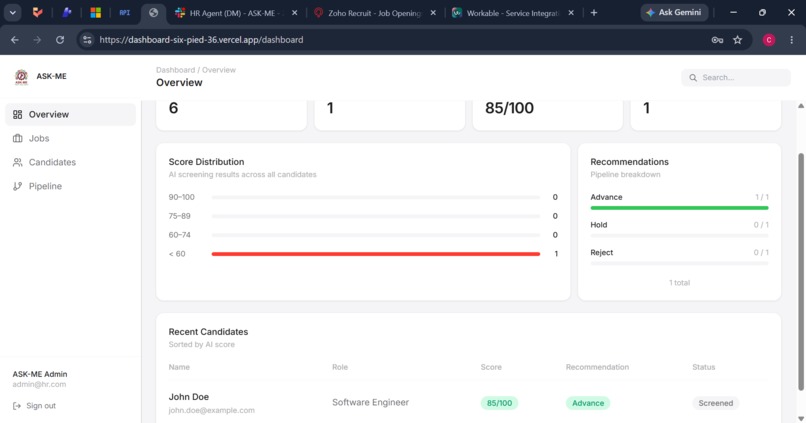Click the Overview grid icon
The height and width of the screenshot is (423, 806).
(x=17, y=115)
